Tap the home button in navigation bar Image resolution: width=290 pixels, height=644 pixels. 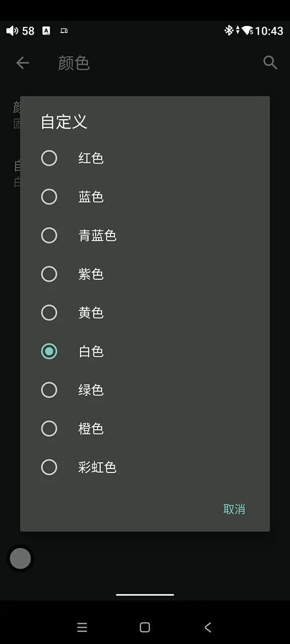(144, 627)
